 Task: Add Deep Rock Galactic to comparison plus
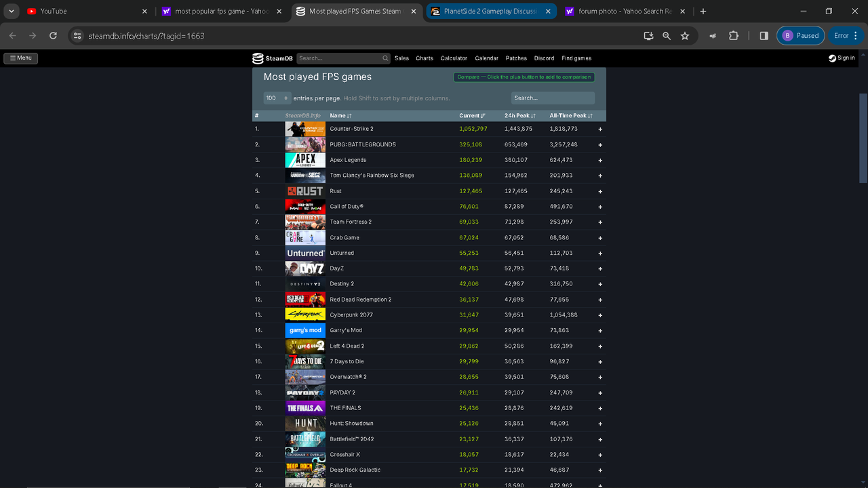tap(600, 470)
